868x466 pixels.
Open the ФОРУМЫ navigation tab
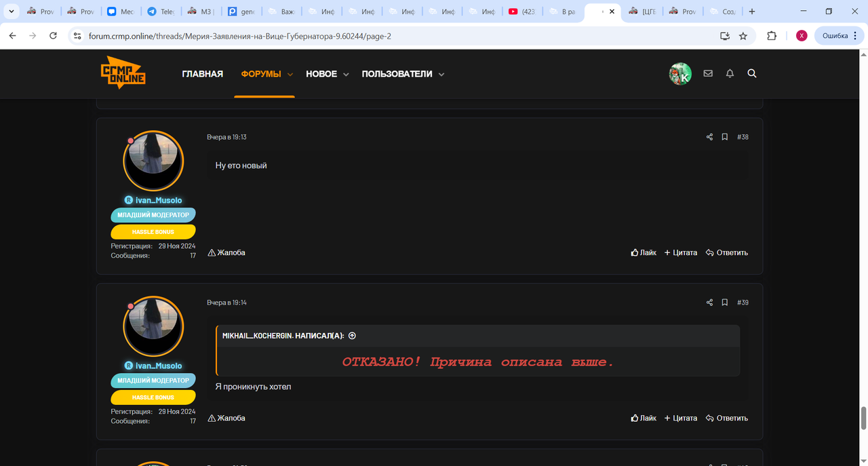(x=261, y=74)
